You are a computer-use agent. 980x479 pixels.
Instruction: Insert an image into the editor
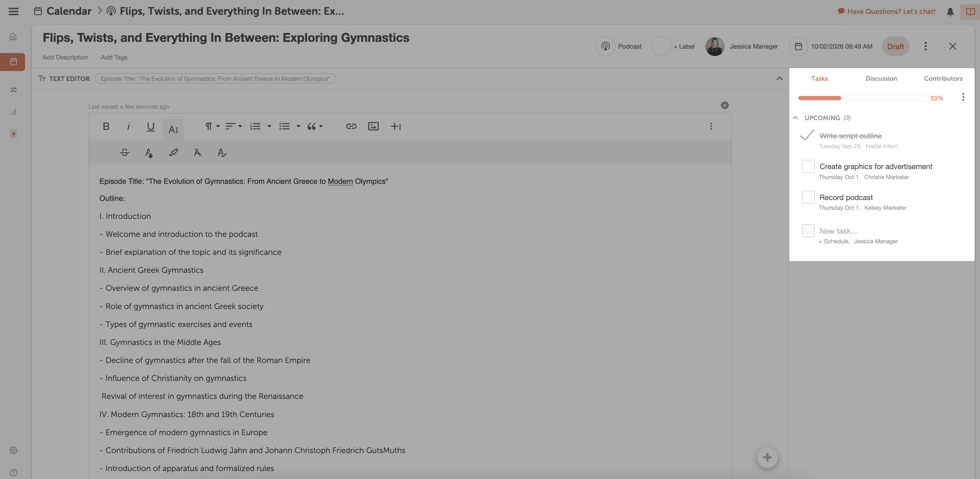coord(373,126)
